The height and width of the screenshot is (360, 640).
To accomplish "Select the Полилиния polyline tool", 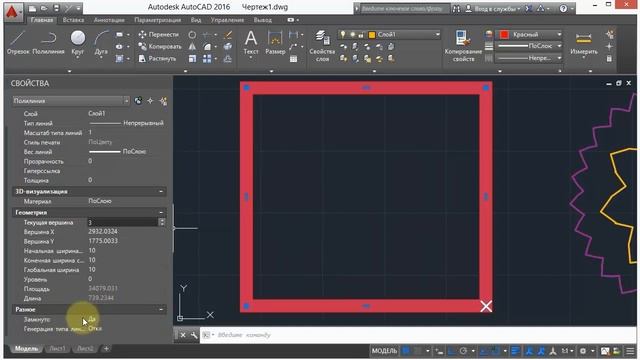I will 48,43.
